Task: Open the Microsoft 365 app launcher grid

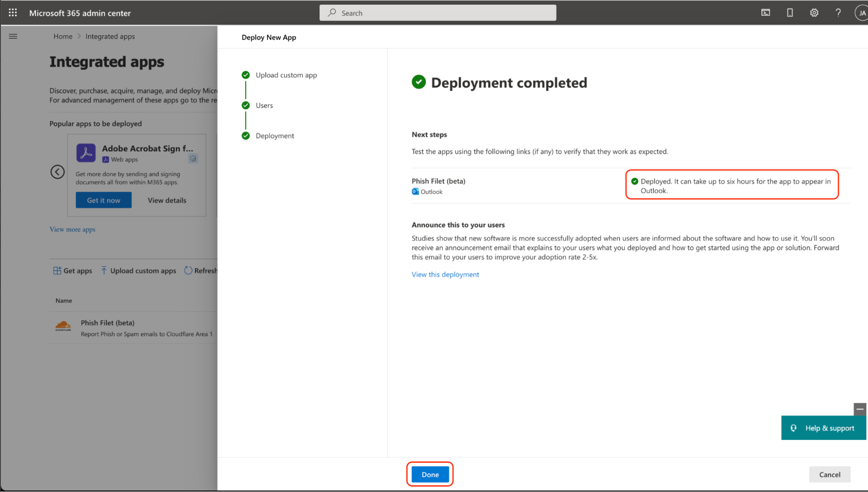Action: [12, 13]
